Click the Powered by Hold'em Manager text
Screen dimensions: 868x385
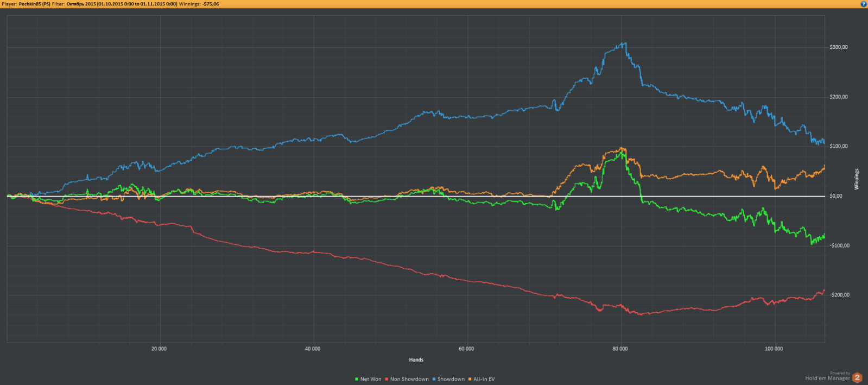(827, 377)
